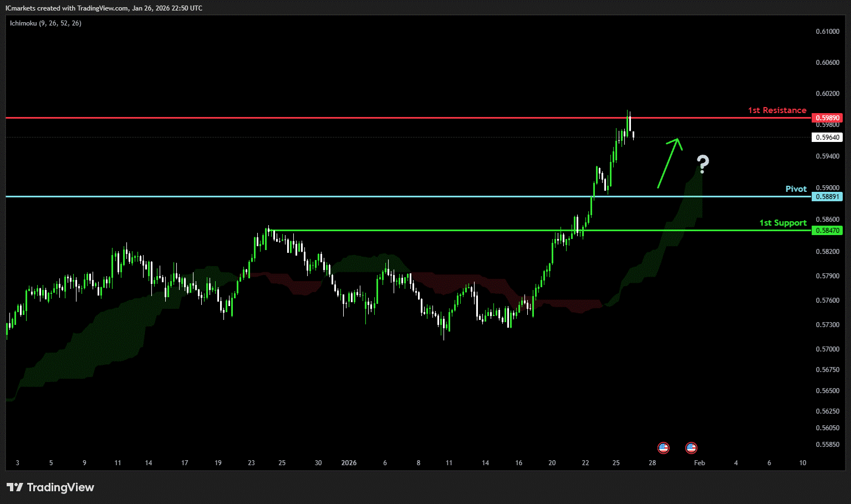Click the 0.61000 level on price scale
This screenshot has width=851, height=504.
[x=827, y=32]
